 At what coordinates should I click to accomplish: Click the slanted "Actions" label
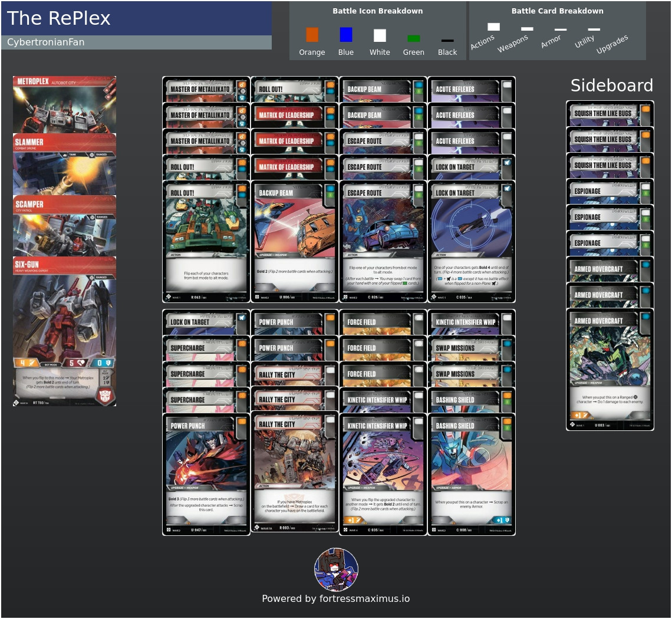click(x=483, y=42)
